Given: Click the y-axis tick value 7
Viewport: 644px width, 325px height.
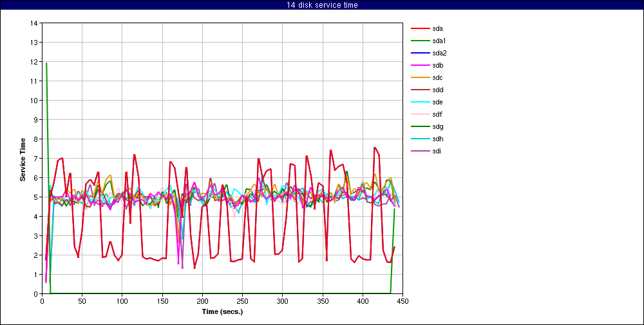Looking at the screenshot, I should pyautogui.click(x=35, y=159).
